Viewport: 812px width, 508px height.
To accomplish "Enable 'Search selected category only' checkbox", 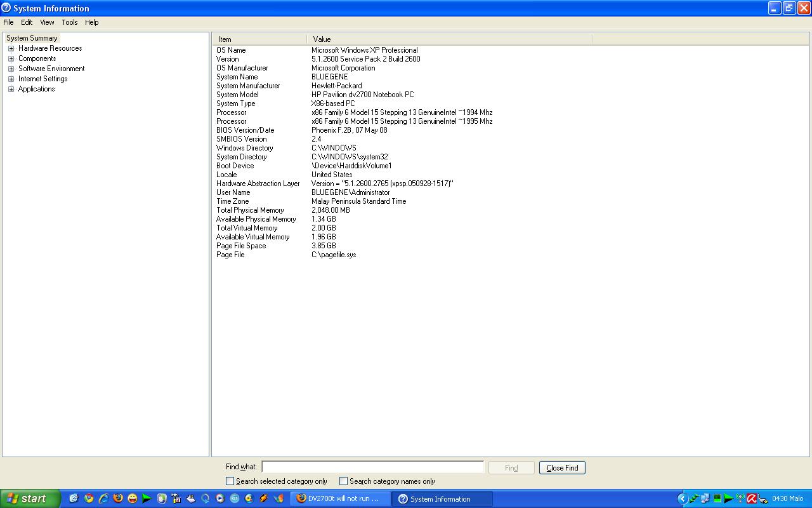I will pyautogui.click(x=230, y=481).
